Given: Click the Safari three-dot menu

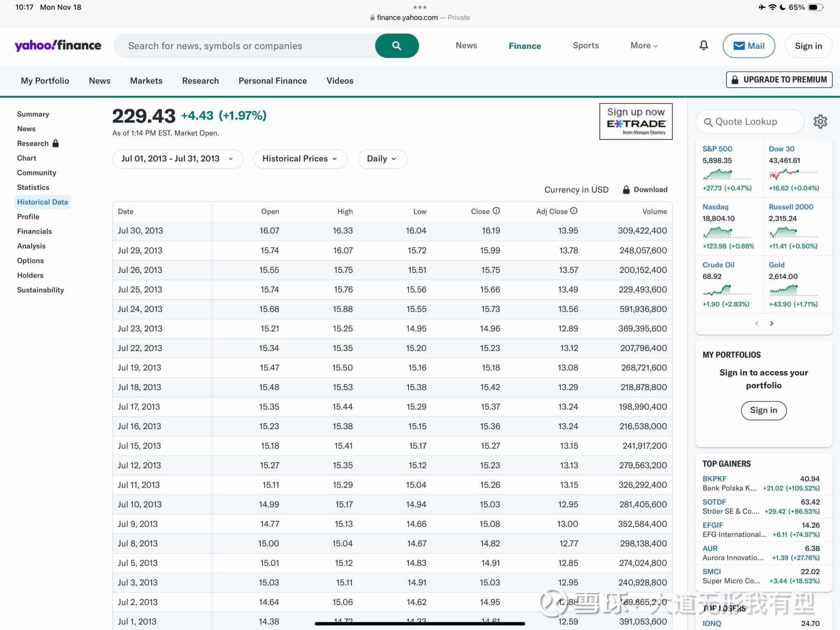Looking at the screenshot, I should (x=420, y=7).
